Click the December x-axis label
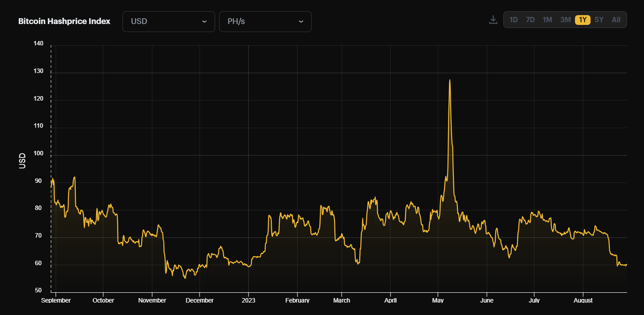Image resolution: width=644 pixels, height=315 pixels. point(200,300)
